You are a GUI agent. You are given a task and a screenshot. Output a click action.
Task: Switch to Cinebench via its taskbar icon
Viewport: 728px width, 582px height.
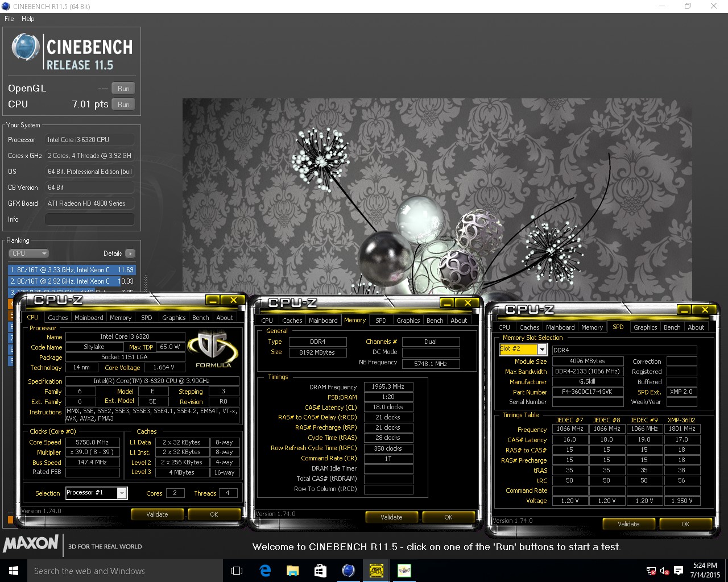(349, 571)
